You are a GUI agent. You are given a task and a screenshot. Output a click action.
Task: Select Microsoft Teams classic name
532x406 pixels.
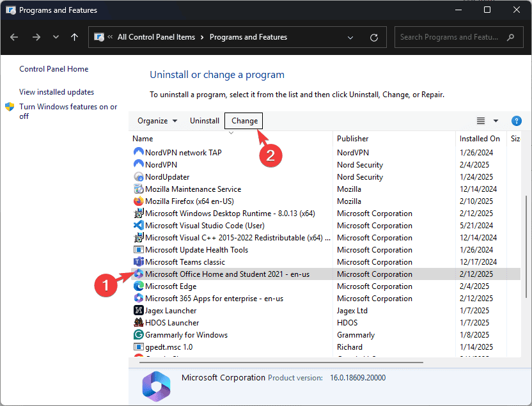pyautogui.click(x=185, y=262)
